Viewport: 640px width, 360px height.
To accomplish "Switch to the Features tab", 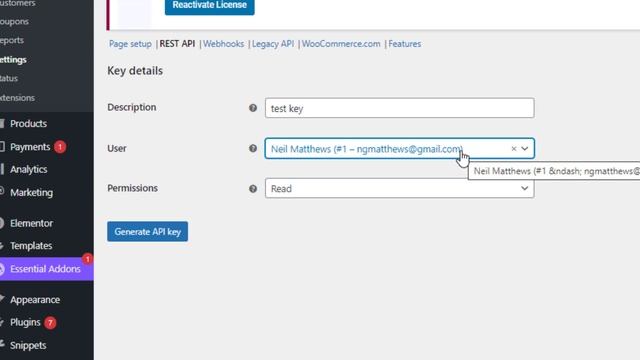I will (x=404, y=44).
